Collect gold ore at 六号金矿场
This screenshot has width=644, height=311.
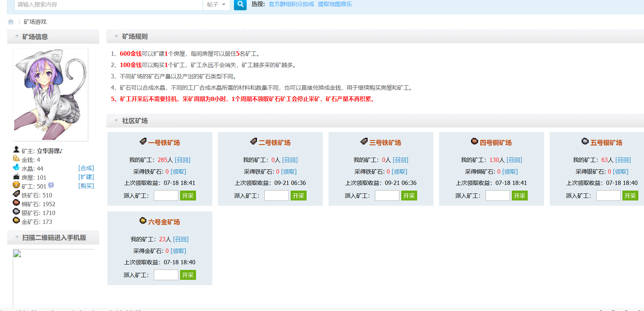pos(178,251)
